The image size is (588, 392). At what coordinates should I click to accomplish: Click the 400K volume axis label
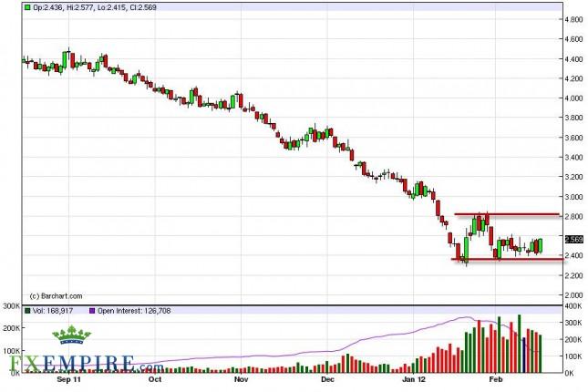(574, 306)
